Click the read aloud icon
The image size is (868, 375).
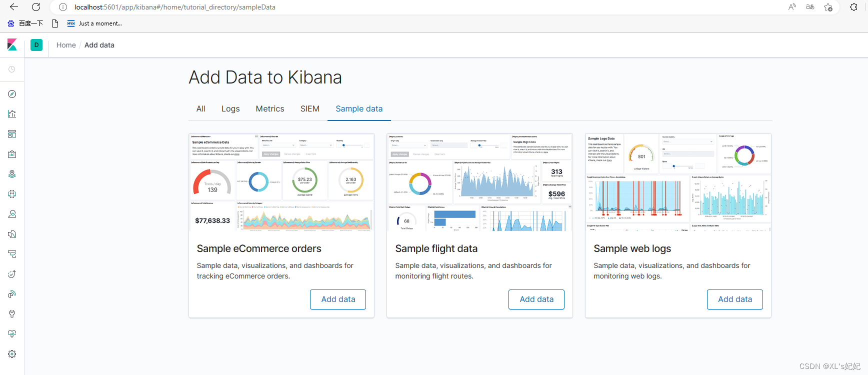(x=792, y=7)
